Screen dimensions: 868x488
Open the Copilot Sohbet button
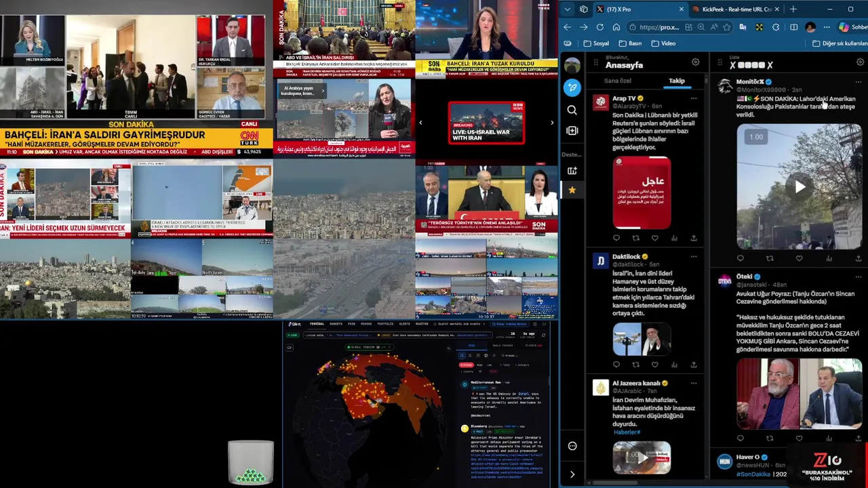(852, 27)
